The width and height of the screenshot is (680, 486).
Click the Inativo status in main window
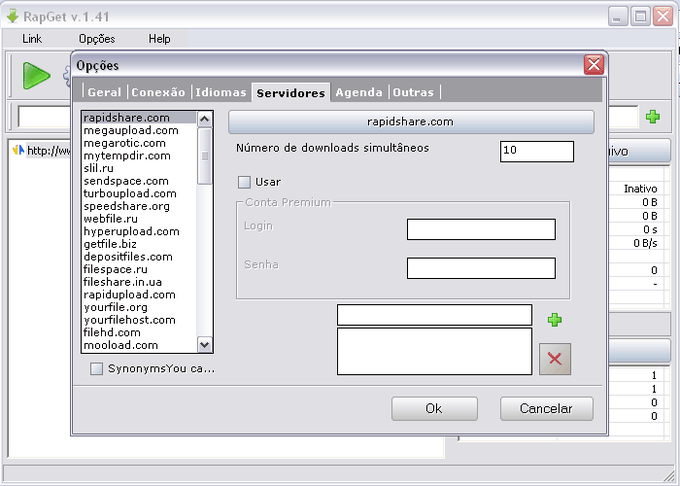tap(640, 189)
